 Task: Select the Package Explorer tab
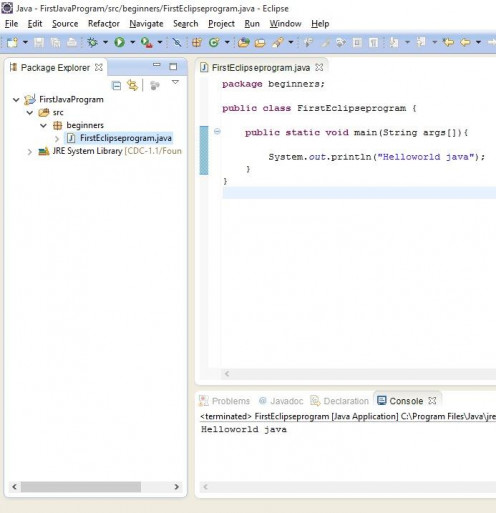click(x=55, y=68)
